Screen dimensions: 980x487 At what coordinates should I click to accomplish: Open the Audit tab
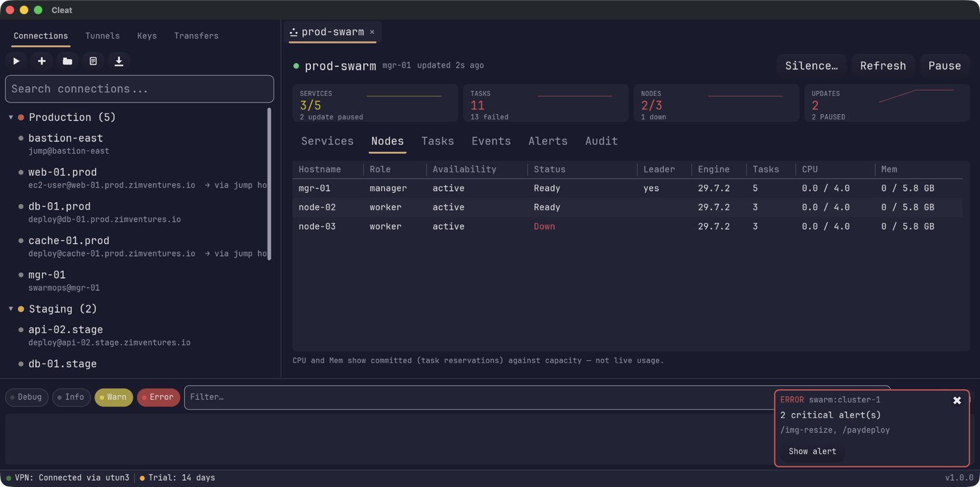pyautogui.click(x=601, y=141)
